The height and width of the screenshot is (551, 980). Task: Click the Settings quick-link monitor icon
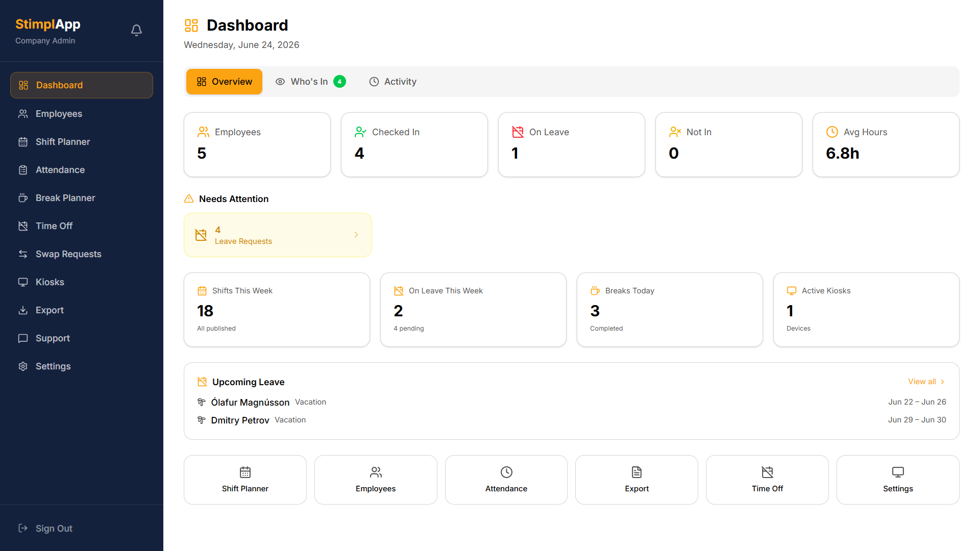coord(898,472)
